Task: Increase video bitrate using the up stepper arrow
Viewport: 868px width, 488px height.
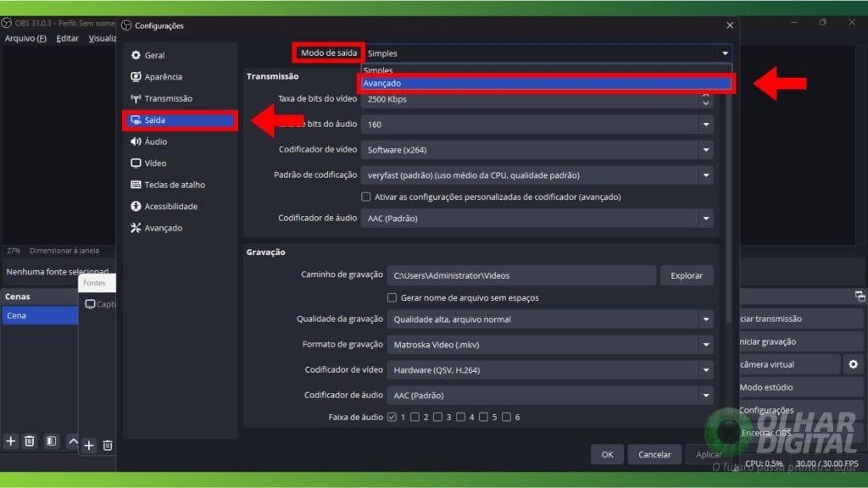Action: point(706,95)
